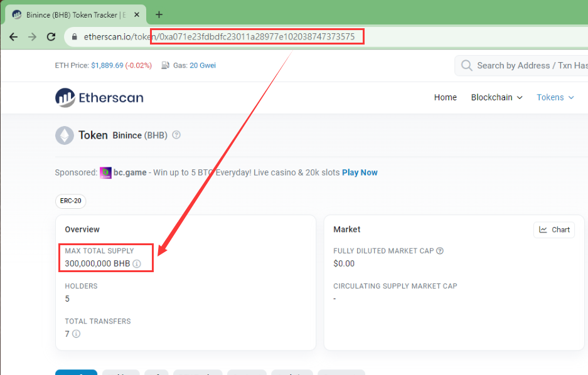Viewport: 588px width, 375px height.
Task: Click help icon beside Fully Diluted Market Cap
Action: point(440,251)
